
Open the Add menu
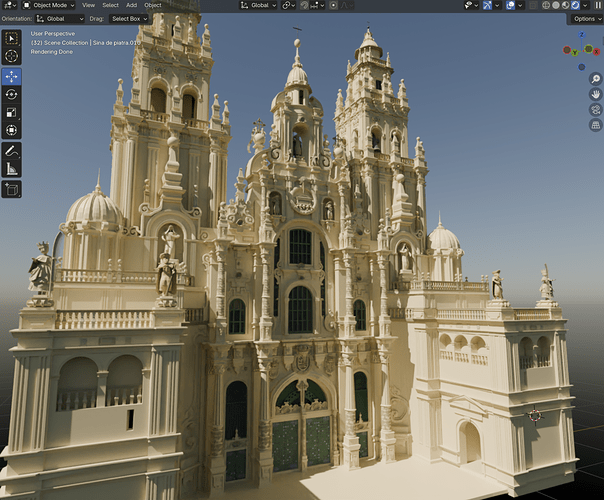(x=131, y=5)
